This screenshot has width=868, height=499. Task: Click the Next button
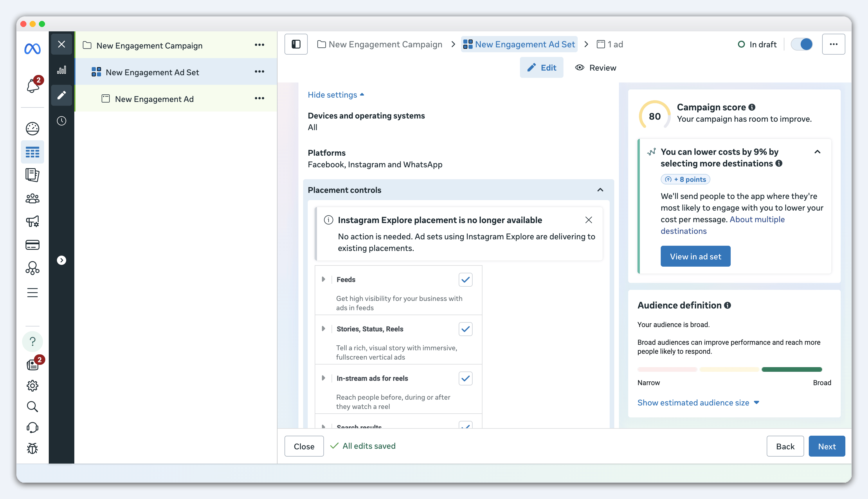(826, 446)
